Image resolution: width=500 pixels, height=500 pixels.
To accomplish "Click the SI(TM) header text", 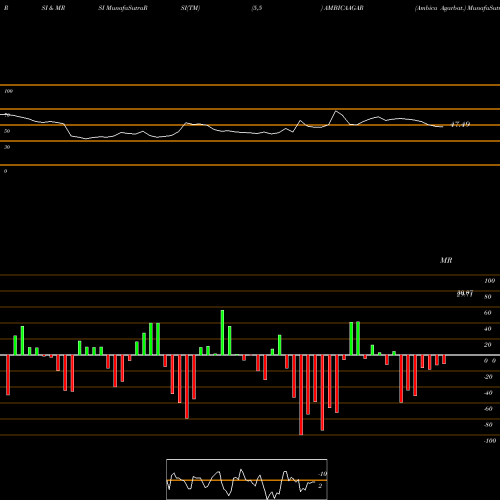I will (x=190, y=8).
